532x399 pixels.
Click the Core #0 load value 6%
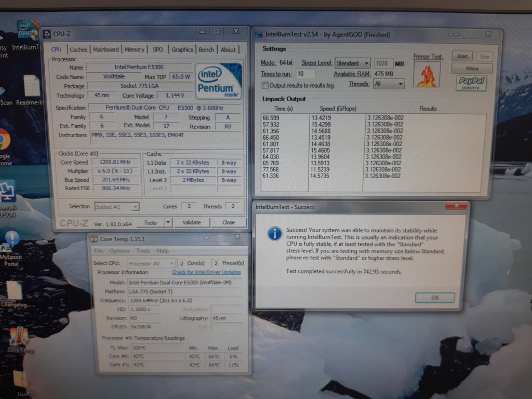click(233, 356)
